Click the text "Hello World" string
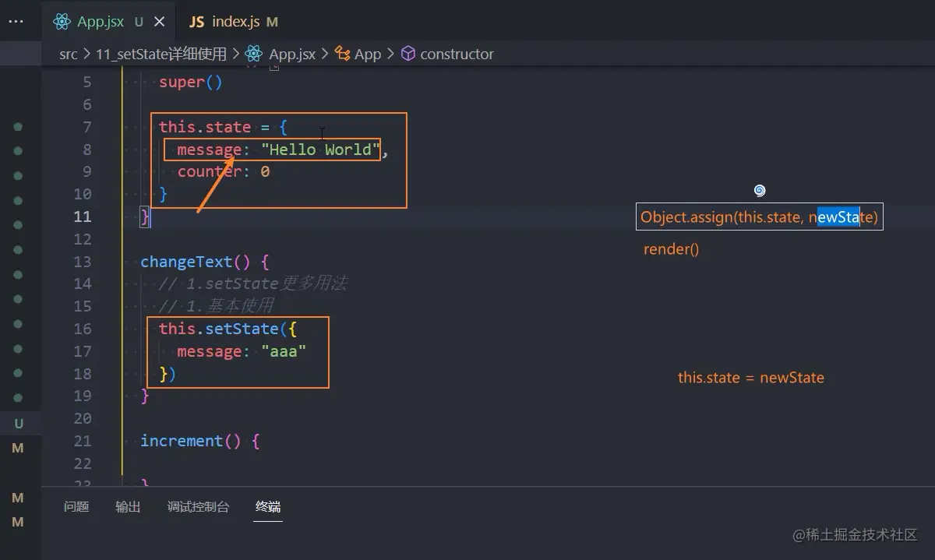 (321, 150)
